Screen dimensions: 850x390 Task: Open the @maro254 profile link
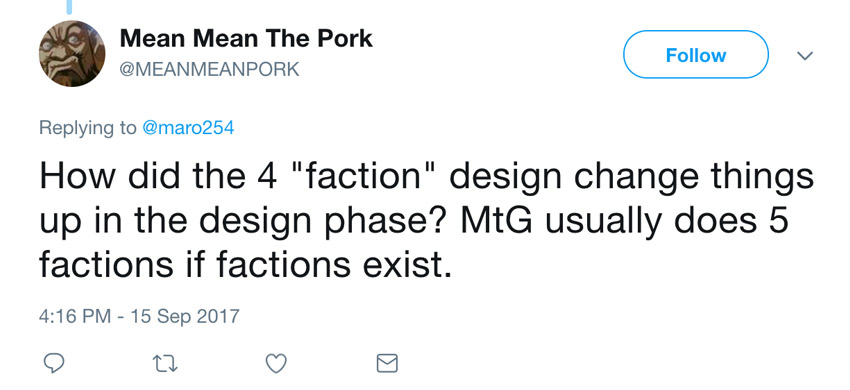click(x=188, y=128)
